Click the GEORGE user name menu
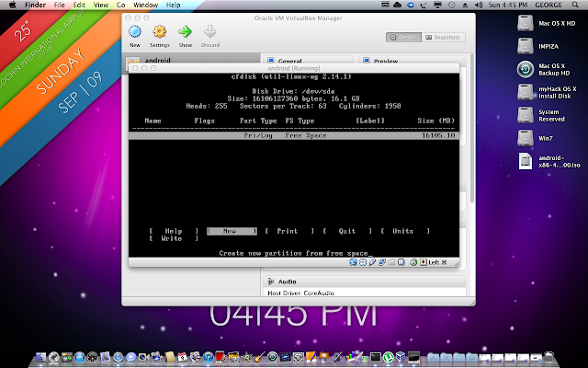This screenshot has width=588, height=368. click(548, 5)
